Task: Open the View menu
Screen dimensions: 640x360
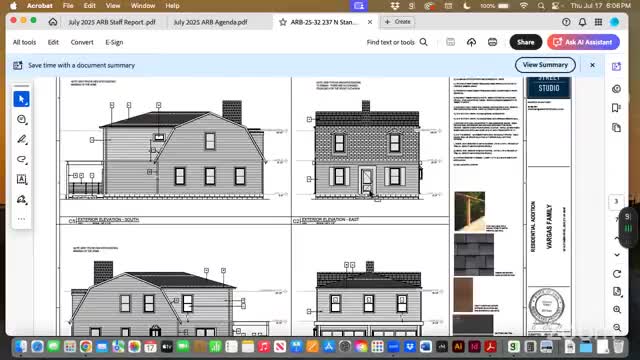Action: 113,6
